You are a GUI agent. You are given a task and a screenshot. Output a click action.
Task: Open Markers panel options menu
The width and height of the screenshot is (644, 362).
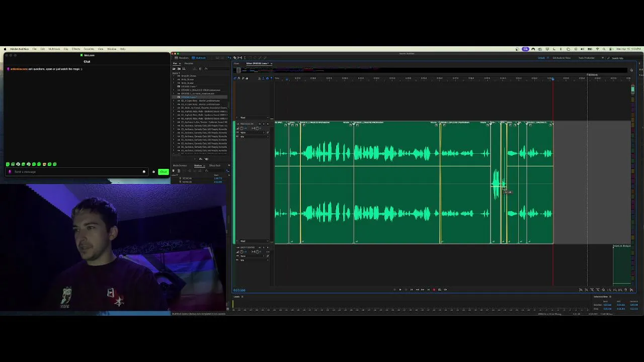tap(204, 165)
